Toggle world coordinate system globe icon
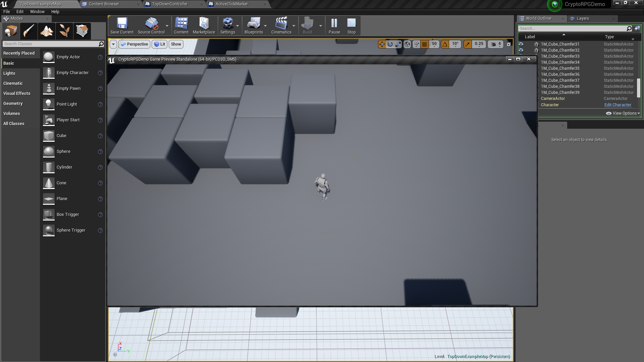Image resolution: width=644 pixels, height=362 pixels. pos(407,44)
